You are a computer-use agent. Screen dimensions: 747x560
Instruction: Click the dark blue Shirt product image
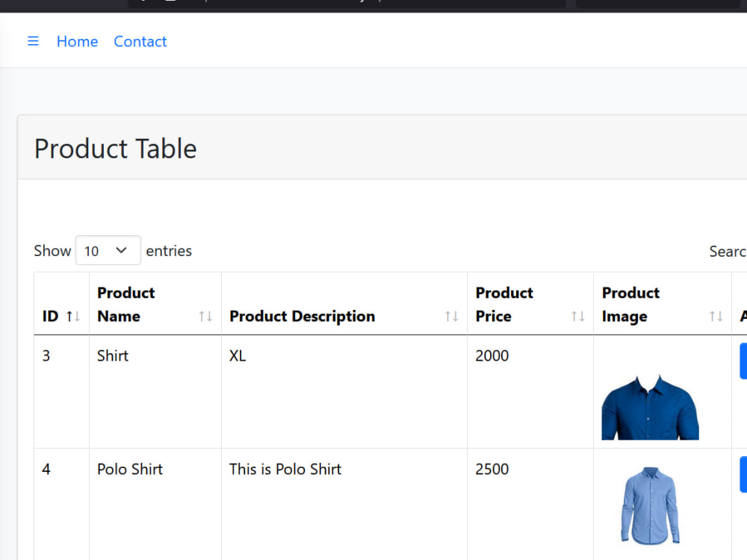650,407
